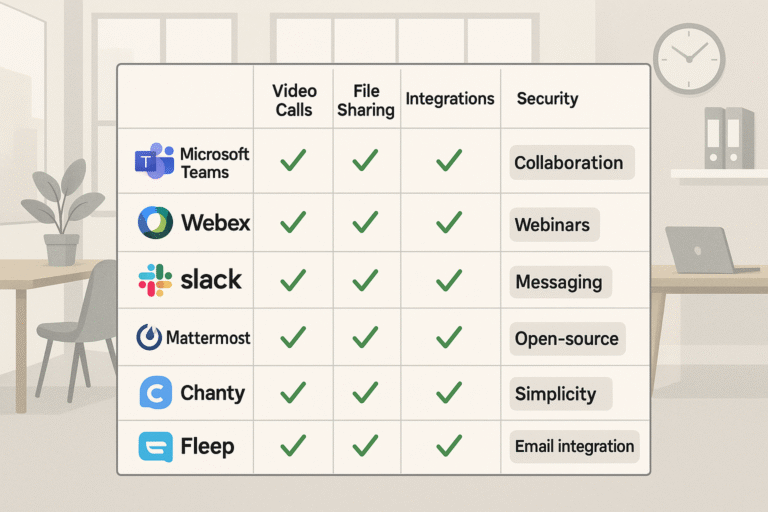Click the Integrations column header
The height and width of the screenshot is (512, 768).
(450, 98)
